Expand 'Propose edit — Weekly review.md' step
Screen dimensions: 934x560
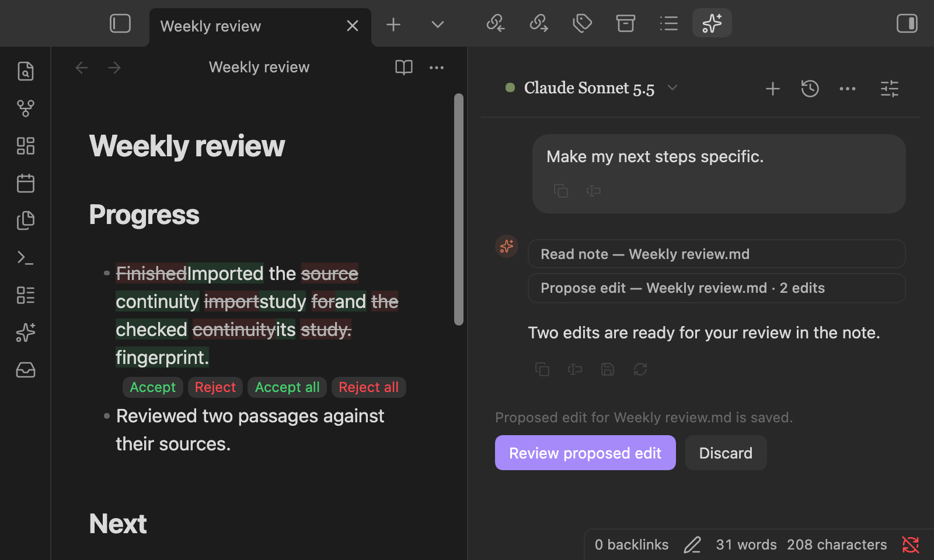click(x=717, y=288)
